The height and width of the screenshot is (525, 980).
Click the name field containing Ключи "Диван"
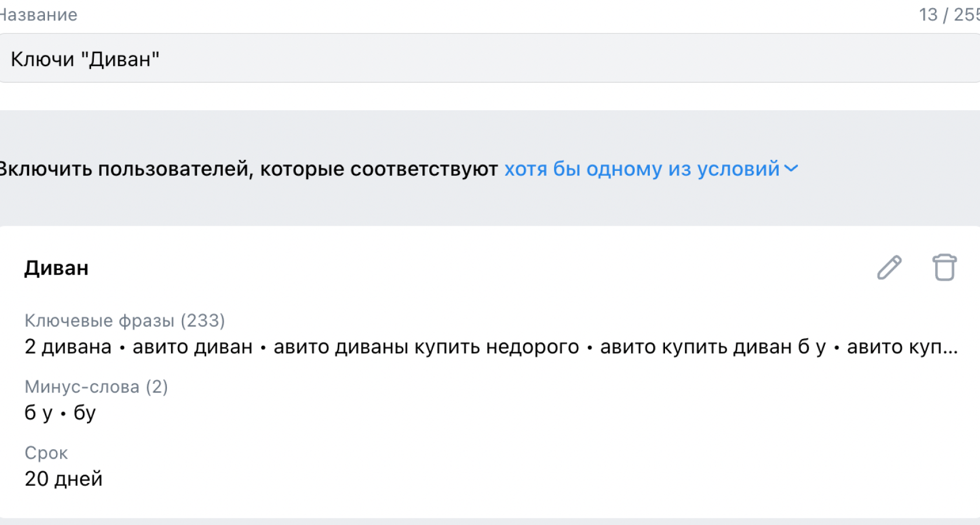[x=490, y=59]
